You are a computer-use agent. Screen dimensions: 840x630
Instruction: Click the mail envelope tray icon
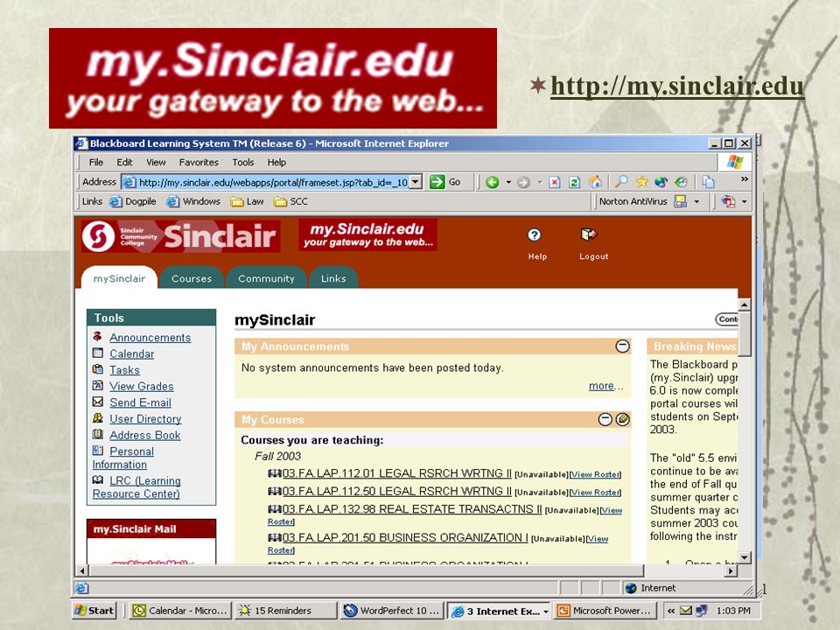686,610
